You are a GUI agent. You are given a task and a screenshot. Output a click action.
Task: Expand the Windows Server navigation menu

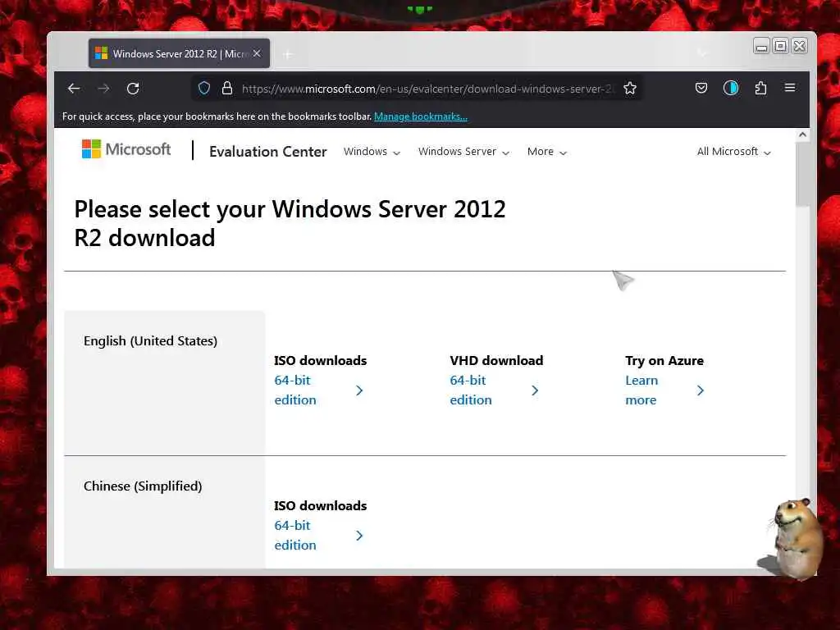[x=463, y=152]
